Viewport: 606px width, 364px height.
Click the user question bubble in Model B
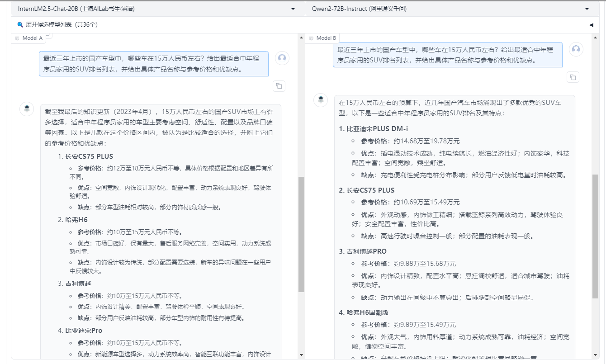(x=448, y=55)
